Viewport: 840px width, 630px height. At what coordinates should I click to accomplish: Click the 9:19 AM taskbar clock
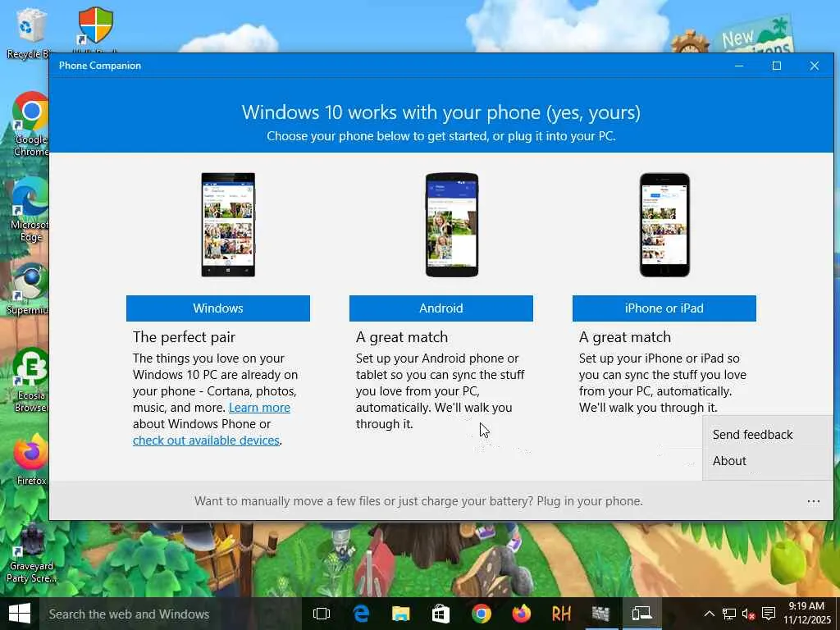tap(807, 614)
